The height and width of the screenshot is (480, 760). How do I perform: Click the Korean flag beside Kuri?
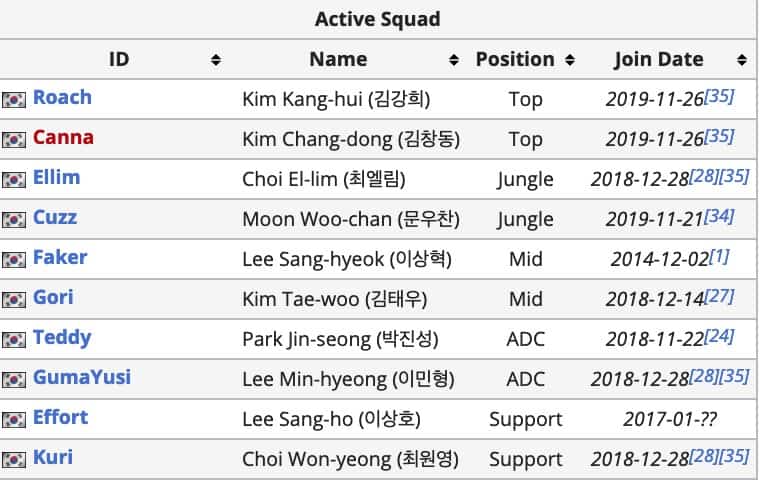coord(14,459)
